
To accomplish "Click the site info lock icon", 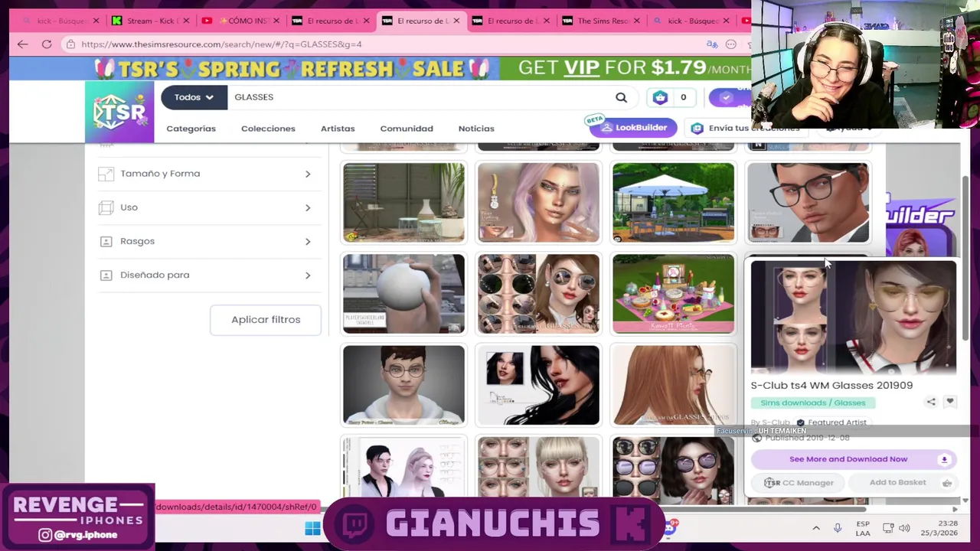I will tap(70, 44).
